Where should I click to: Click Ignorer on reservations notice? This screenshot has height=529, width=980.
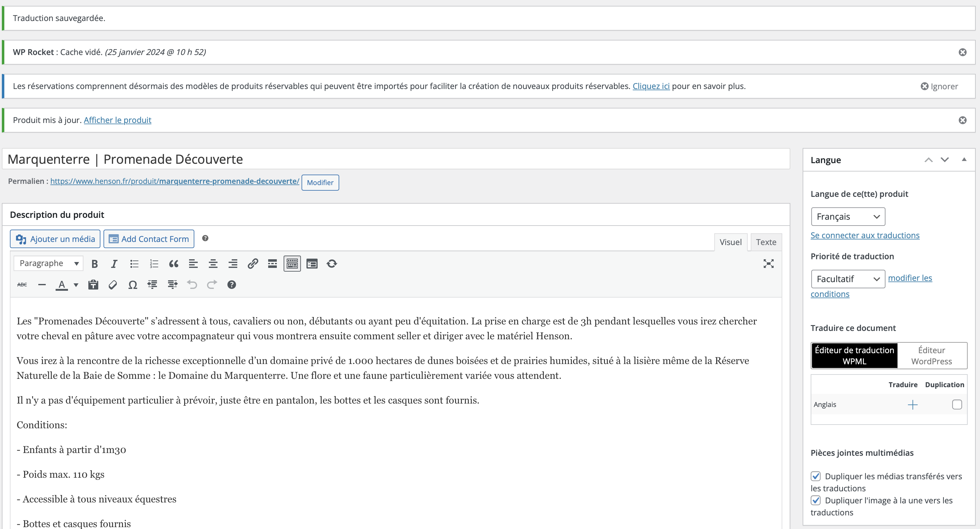click(939, 87)
